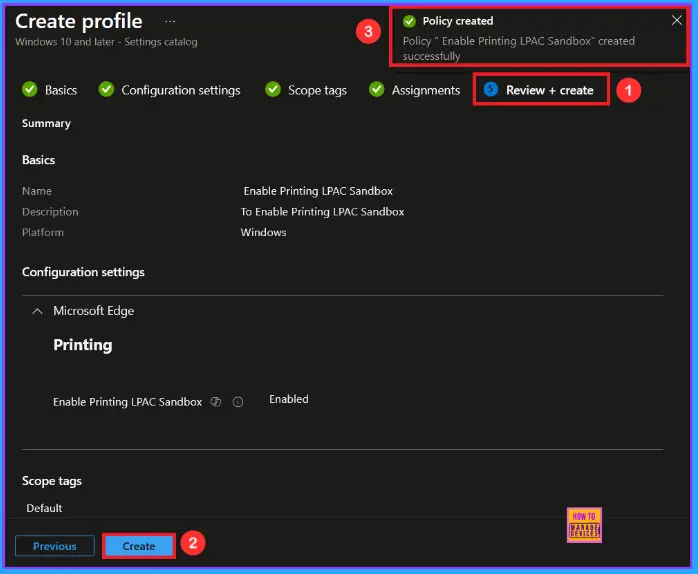
Task: Click the Default scope tag
Action: point(44,508)
